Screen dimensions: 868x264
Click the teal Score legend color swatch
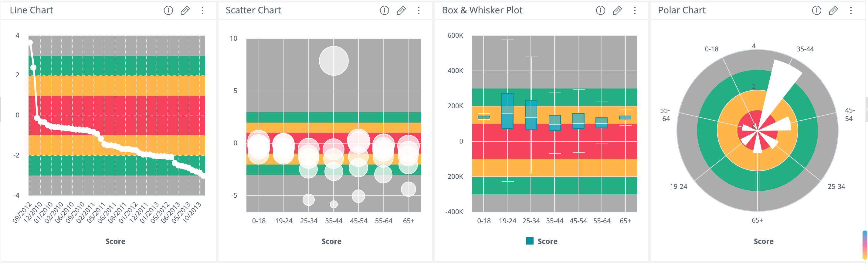[x=530, y=241]
